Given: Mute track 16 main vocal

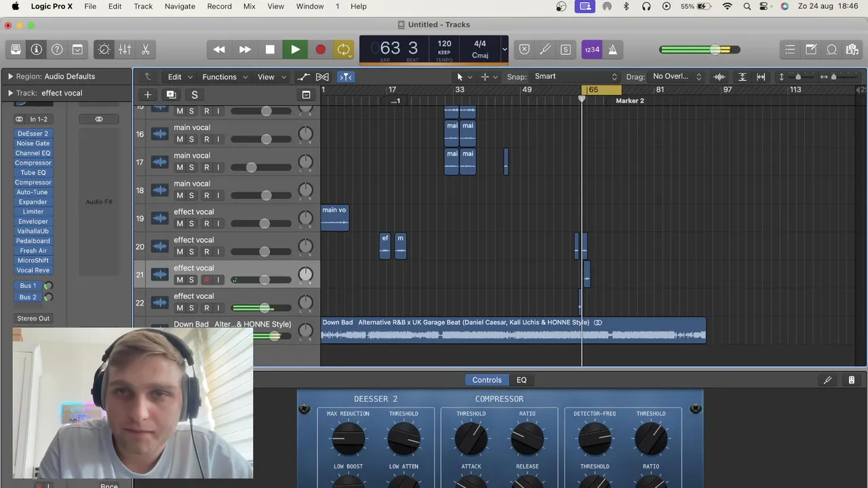Looking at the screenshot, I should tap(180, 139).
